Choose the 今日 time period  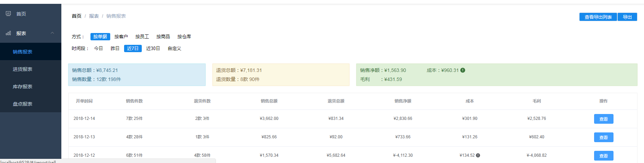[98, 48]
